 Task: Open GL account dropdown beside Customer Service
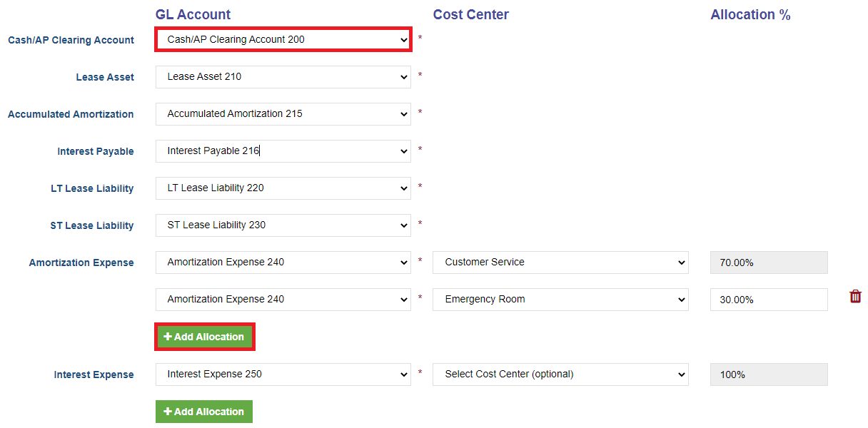point(283,263)
